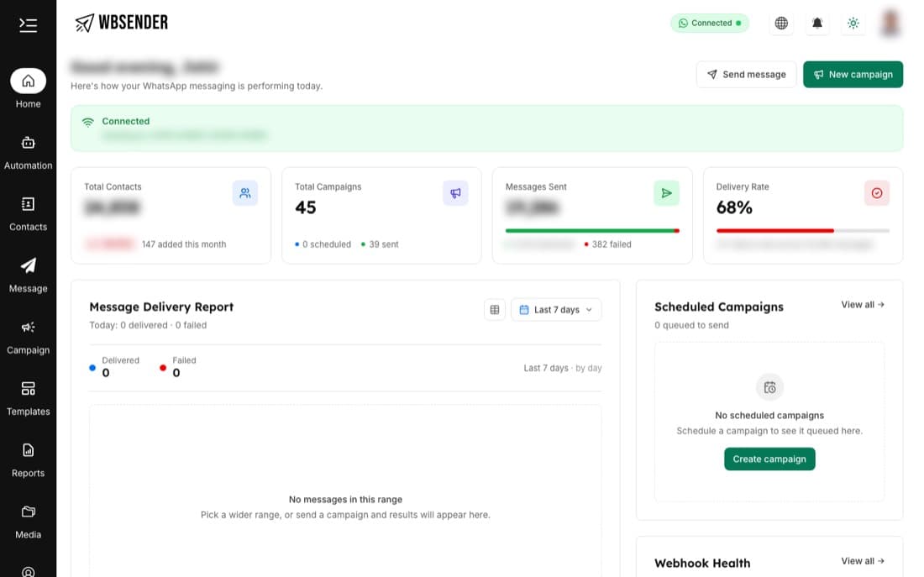The image size is (924, 577).
Task: Click the '0 queued to send' text
Action: coord(692,325)
